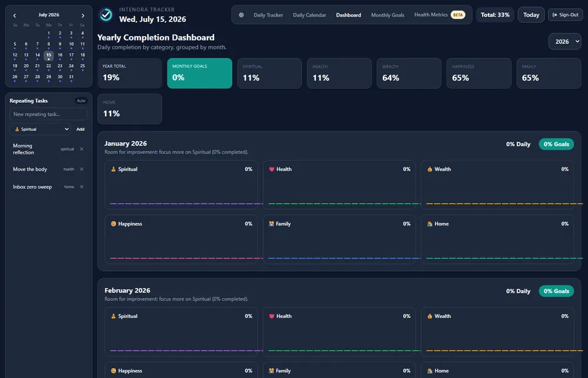Click the February 2026 heading

127,290
